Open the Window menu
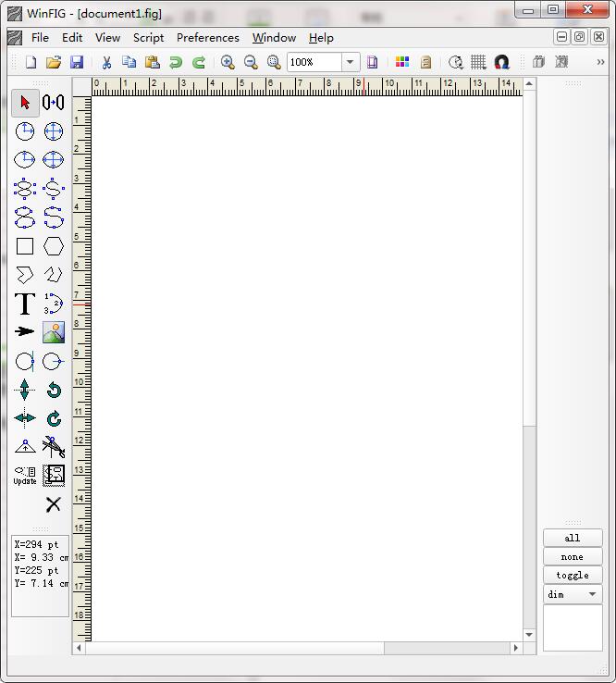This screenshot has width=616, height=683. 274,38
